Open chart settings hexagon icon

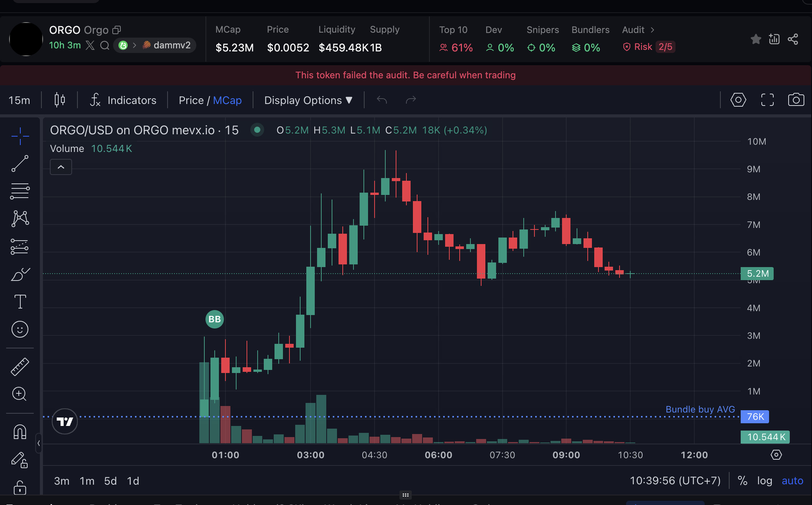pyautogui.click(x=738, y=100)
